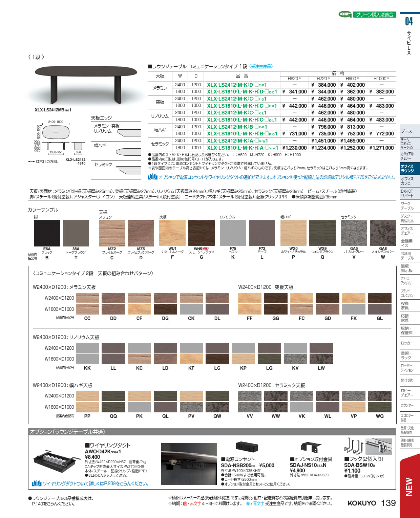Click the FF veneer combination pattern
Image resolution: width=420 pixels, height=518 pixels.
pyautogui.click(x=250, y=304)
